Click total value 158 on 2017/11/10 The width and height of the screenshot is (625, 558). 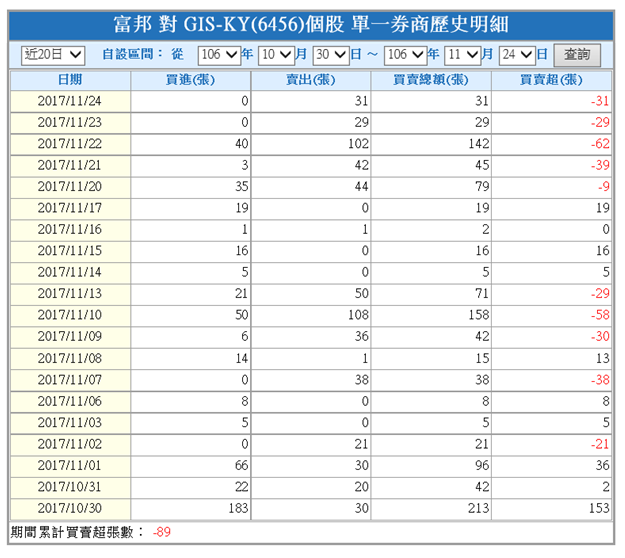click(x=479, y=315)
